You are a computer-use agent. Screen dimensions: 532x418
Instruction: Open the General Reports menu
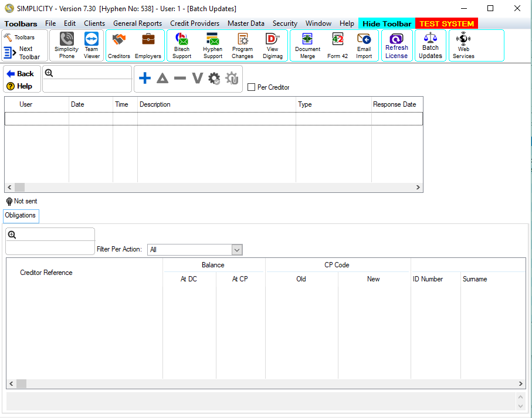point(137,23)
